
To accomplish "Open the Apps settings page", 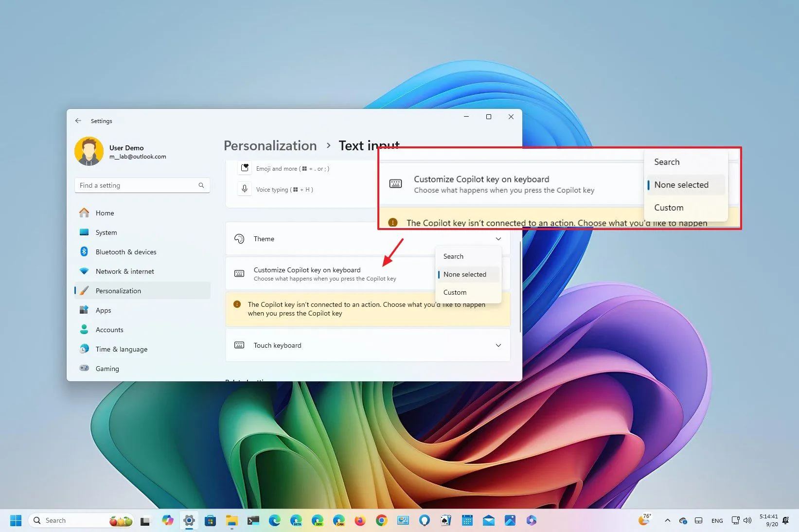I will pyautogui.click(x=142, y=310).
